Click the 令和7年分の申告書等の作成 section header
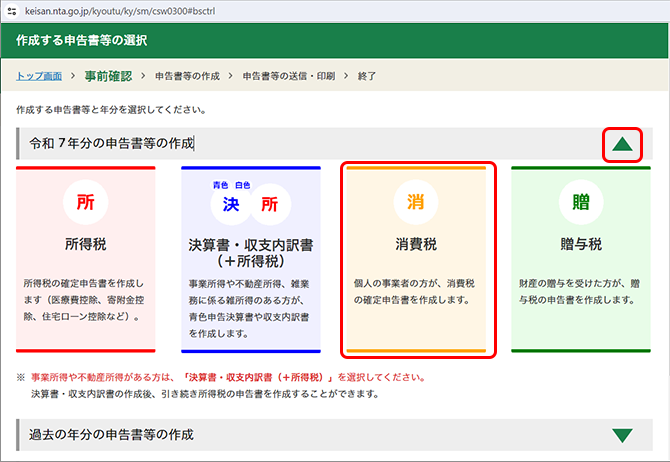This screenshot has height=462, width=670. [x=335, y=143]
